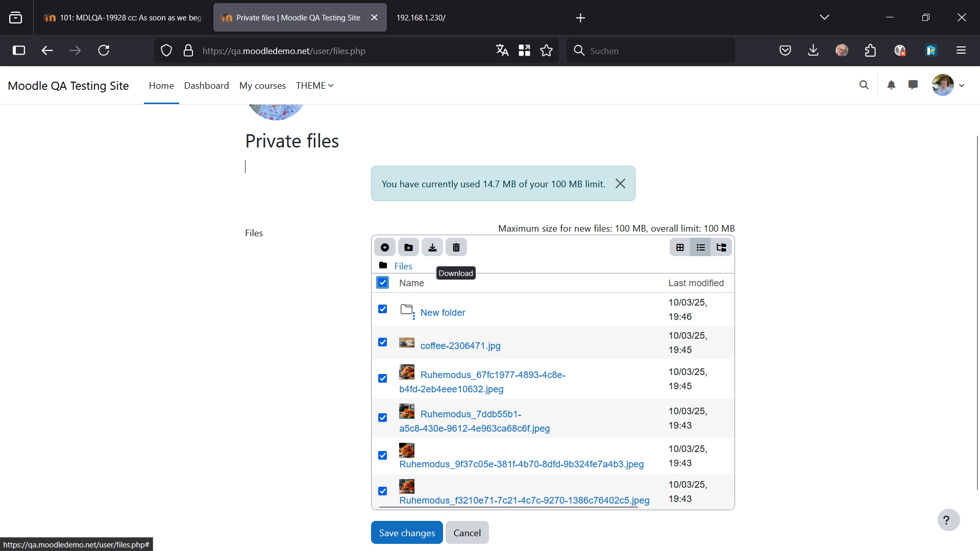Uncheck Ruhemodus_f3210e71 file checkbox

click(x=382, y=491)
